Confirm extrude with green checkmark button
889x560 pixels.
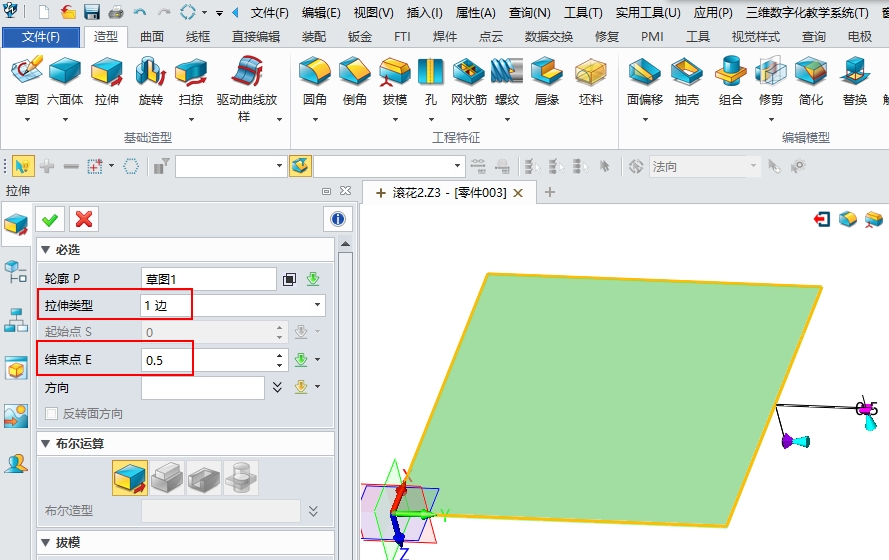50,219
